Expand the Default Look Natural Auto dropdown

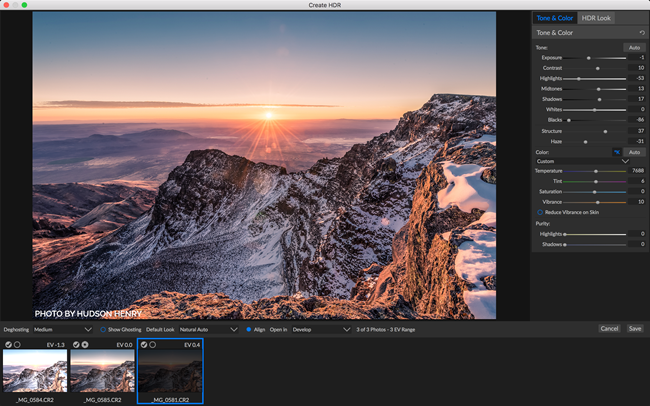(x=208, y=329)
